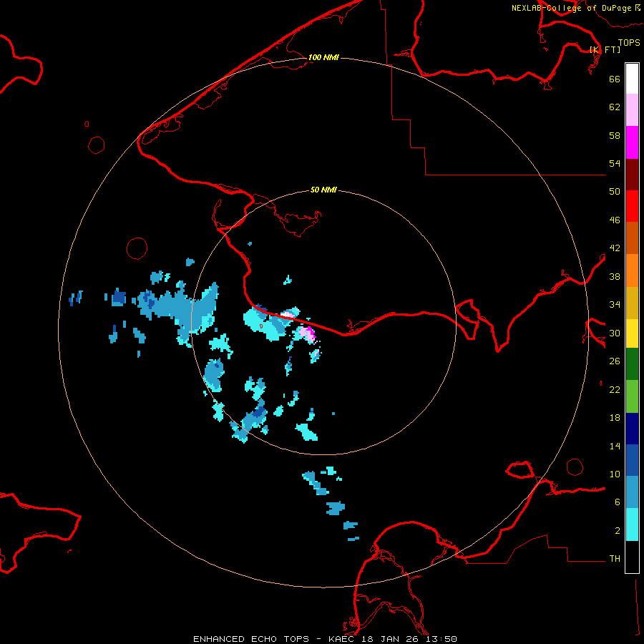Click the light pink legend color block

point(632,109)
